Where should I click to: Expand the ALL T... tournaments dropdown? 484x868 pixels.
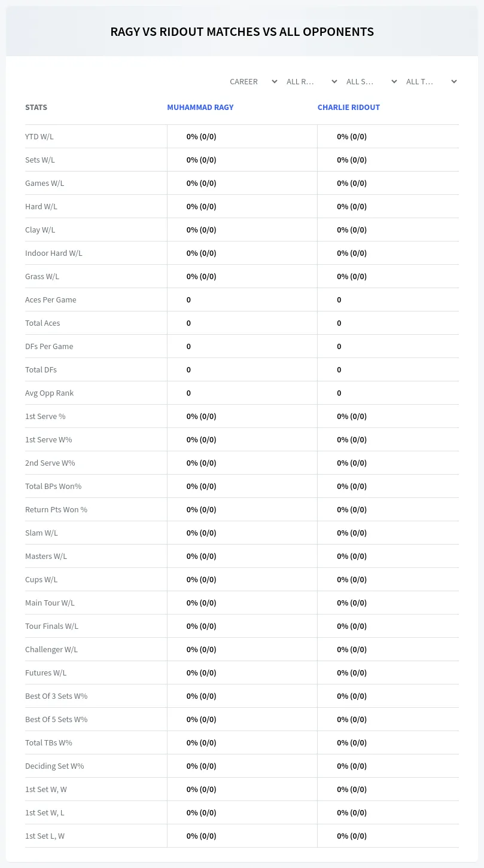pos(431,81)
